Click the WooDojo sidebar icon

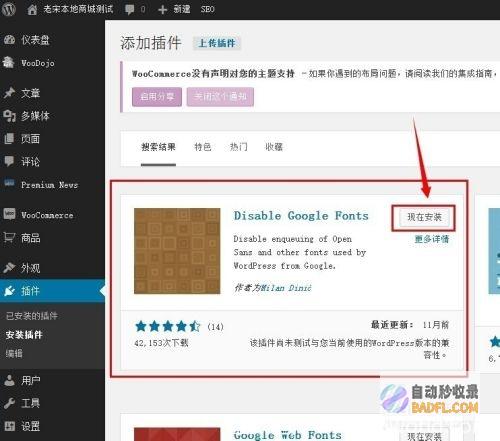point(9,62)
